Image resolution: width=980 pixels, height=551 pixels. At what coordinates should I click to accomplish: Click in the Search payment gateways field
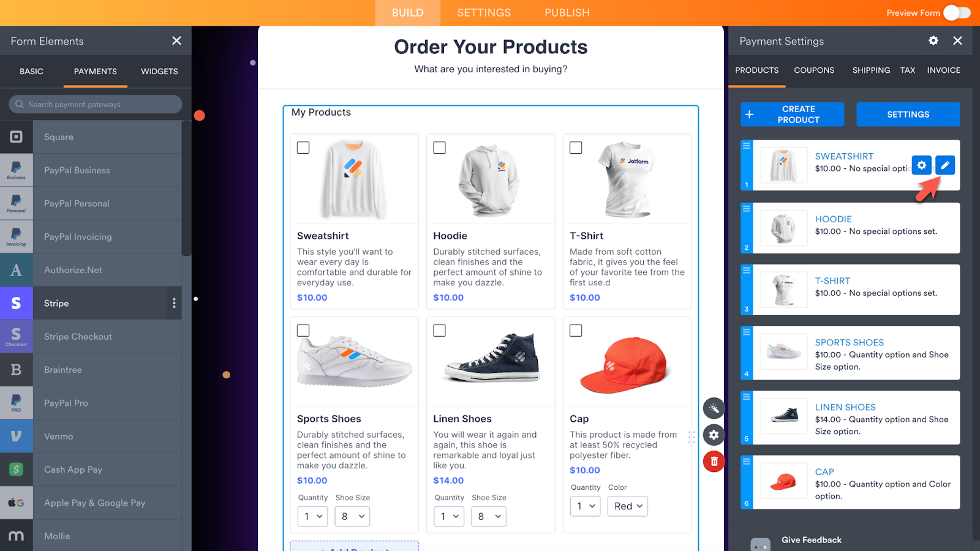coord(96,104)
